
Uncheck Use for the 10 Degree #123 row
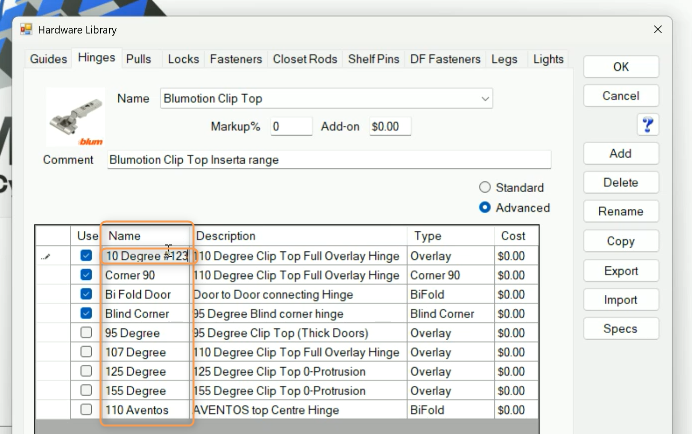[86, 256]
